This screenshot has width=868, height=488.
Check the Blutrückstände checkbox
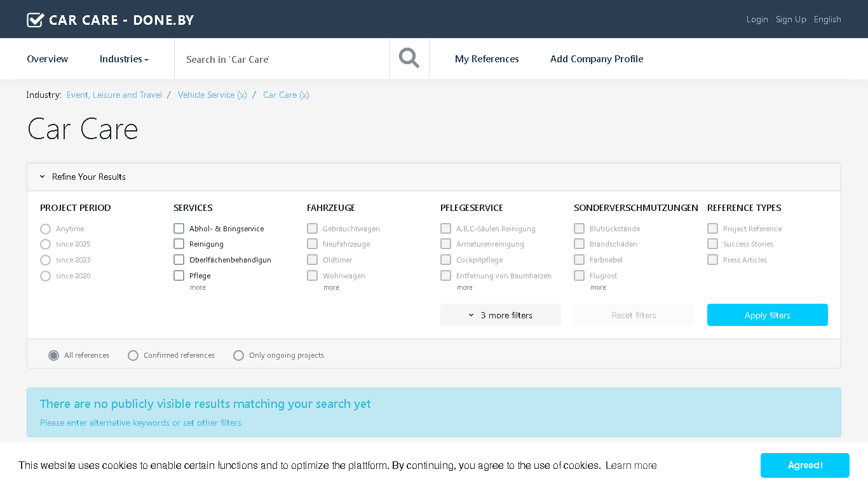coord(579,228)
